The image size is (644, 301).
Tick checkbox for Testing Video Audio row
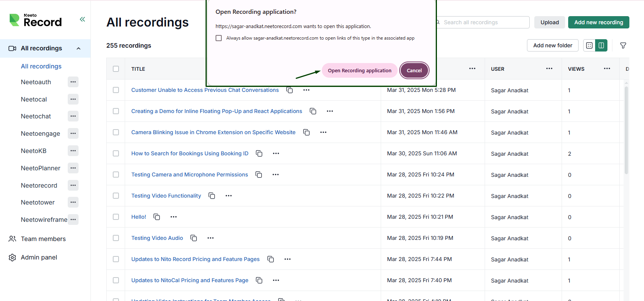point(116,238)
